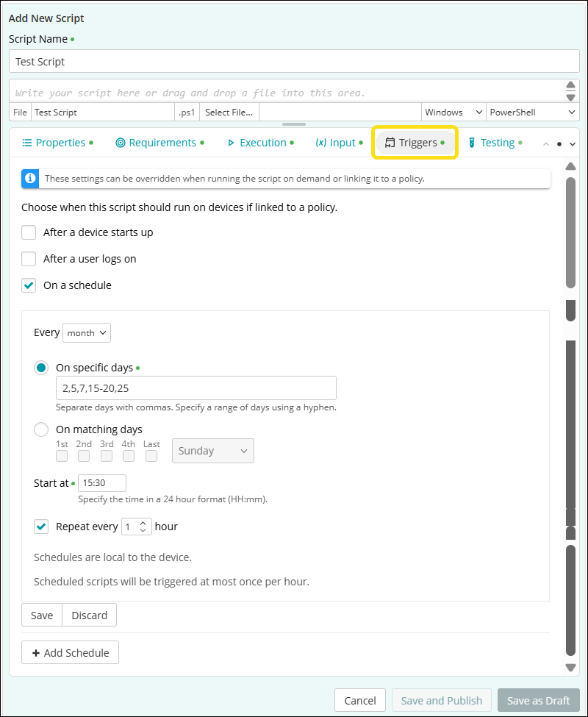Image resolution: width=588 pixels, height=717 pixels.
Task: Enable After a device starts up
Action: tap(29, 232)
